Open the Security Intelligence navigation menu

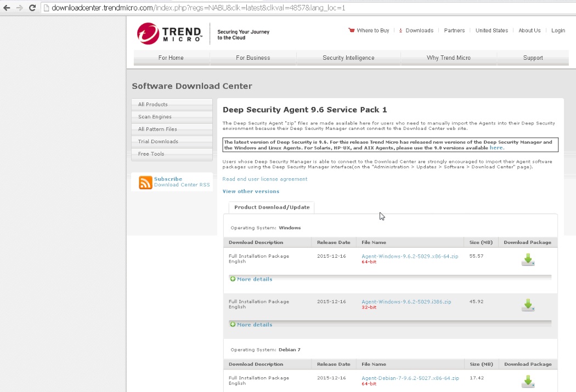(348, 58)
